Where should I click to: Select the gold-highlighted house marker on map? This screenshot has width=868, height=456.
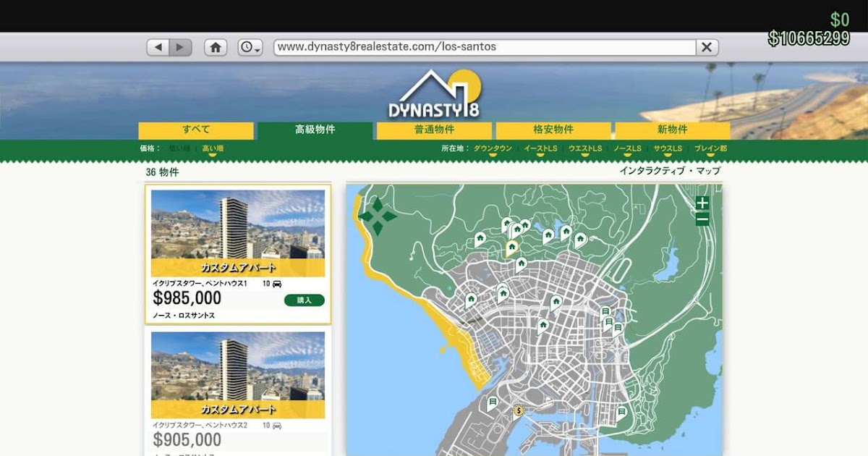(x=511, y=248)
